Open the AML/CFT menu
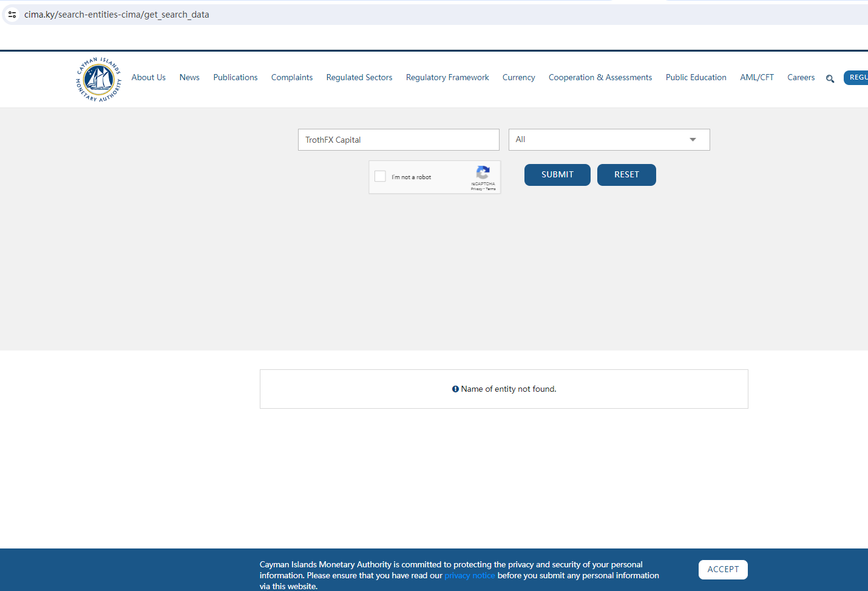Viewport: 868px width, 591px height. [757, 77]
